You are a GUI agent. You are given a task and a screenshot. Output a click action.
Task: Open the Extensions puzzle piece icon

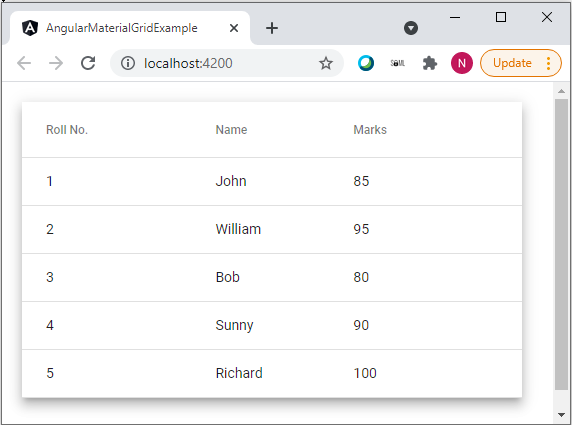tap(430, 63)
